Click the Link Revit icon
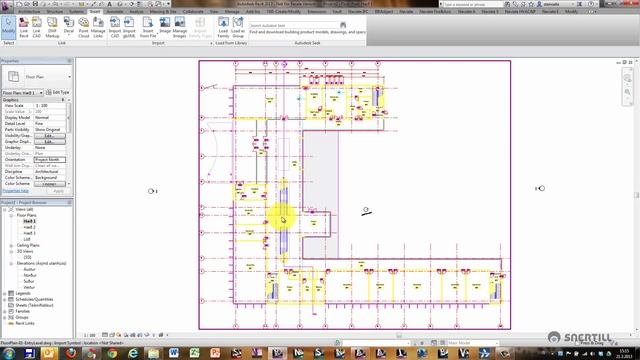The width and height of the screenshot is (640, 360). click(24, 27)
